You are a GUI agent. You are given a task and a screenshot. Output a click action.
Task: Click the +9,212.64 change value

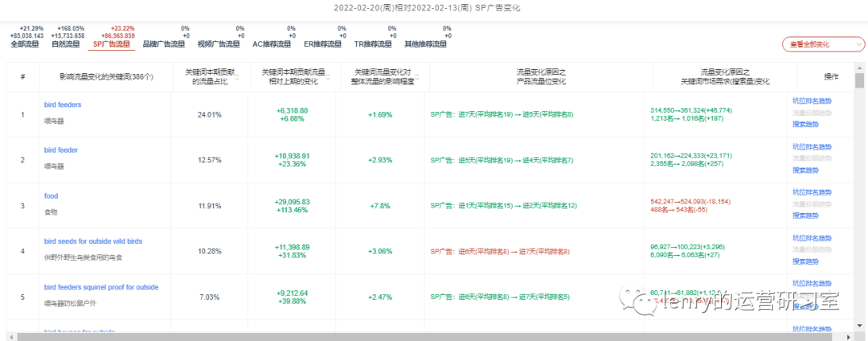point(293,294)
